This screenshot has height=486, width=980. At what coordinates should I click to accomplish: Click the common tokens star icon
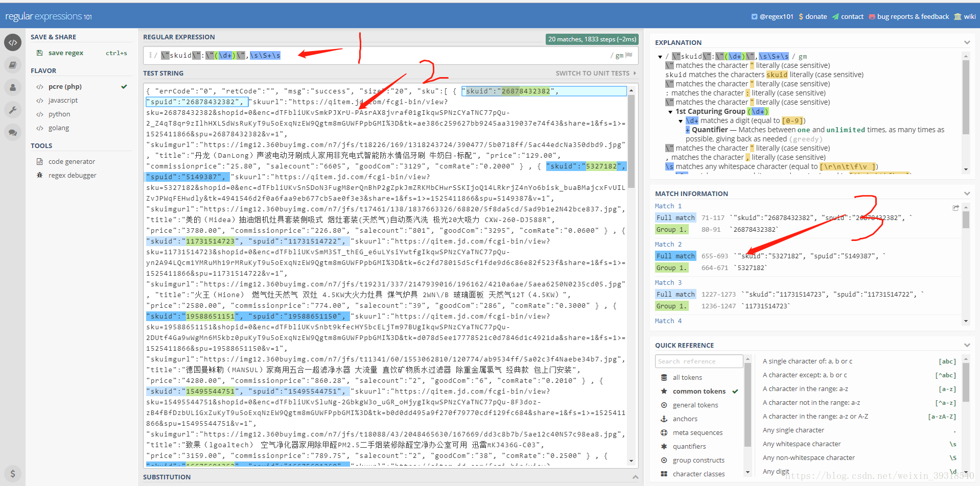(664, 391)
